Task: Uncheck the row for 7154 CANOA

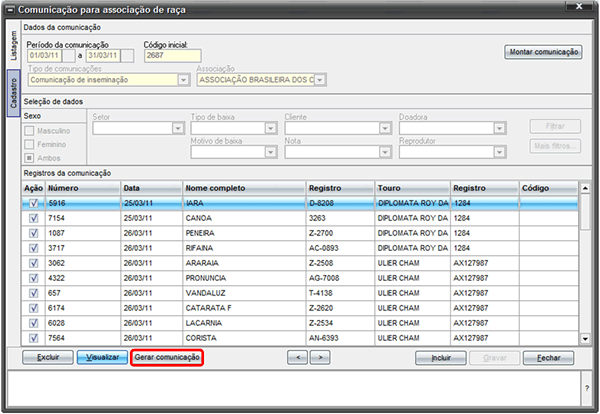Action: point(34,218)
